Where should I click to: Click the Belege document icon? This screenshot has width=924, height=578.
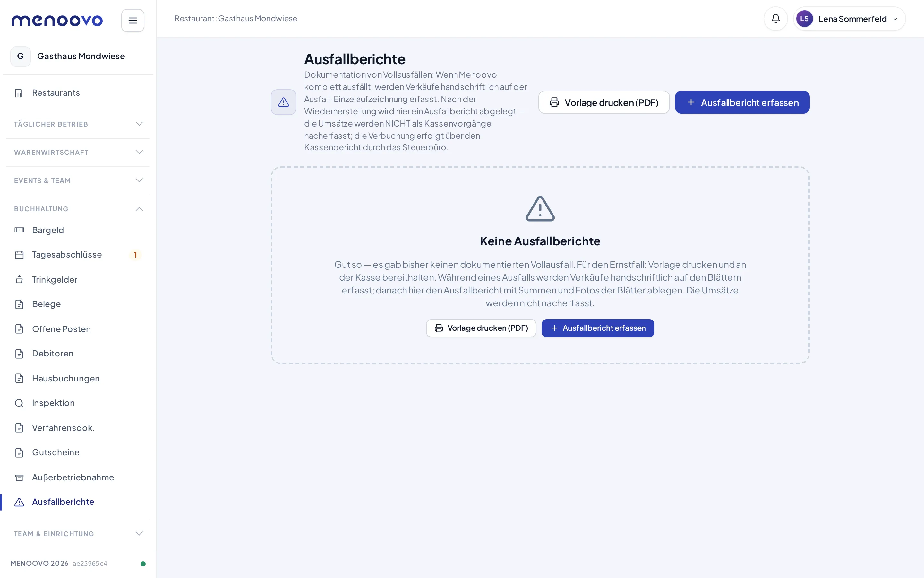tap(19, 304)
